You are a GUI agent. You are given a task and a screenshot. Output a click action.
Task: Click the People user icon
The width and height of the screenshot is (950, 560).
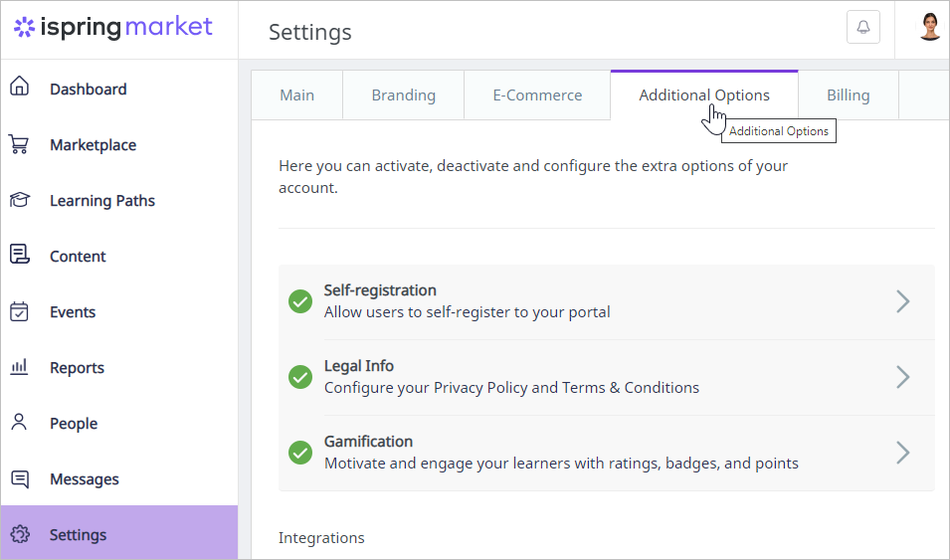[19, 423]
